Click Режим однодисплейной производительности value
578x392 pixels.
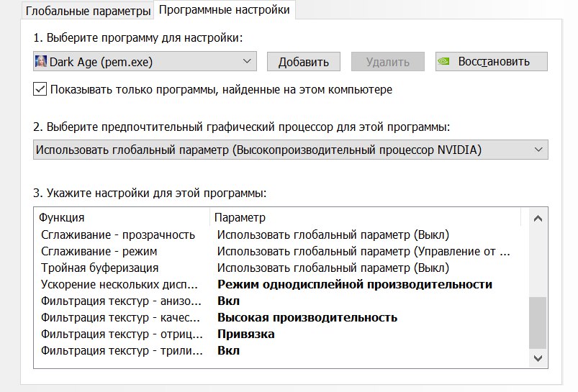pyautogui.click(x=355, y=284)
